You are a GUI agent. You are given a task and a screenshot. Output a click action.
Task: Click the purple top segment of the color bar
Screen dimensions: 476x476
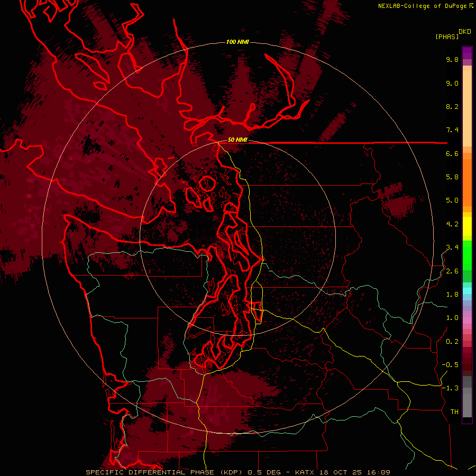pyautogui.click(x=467, y=53)
